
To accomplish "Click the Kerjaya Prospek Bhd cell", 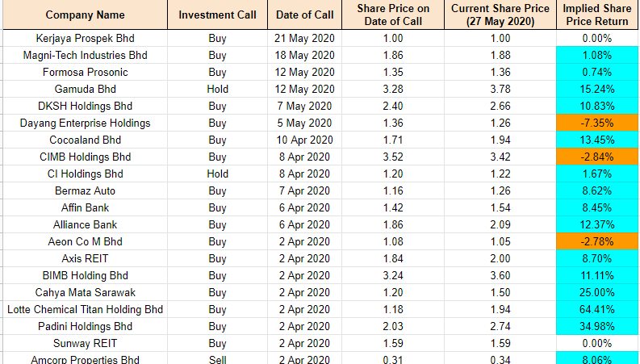I will pyautogui.click(x=85, y=39).
